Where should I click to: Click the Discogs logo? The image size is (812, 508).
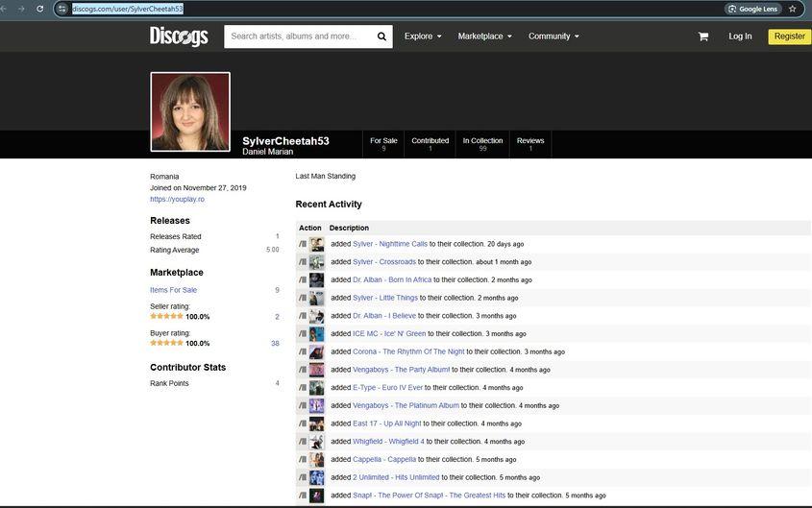179,36
